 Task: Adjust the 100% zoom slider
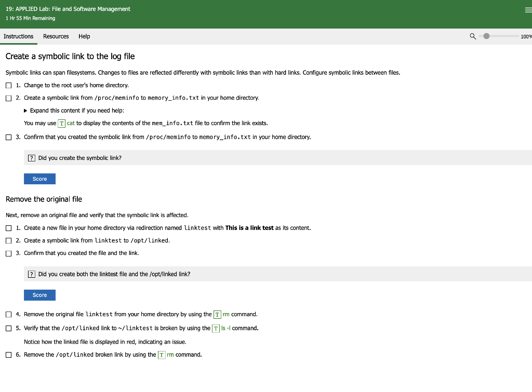coord(486,36)
